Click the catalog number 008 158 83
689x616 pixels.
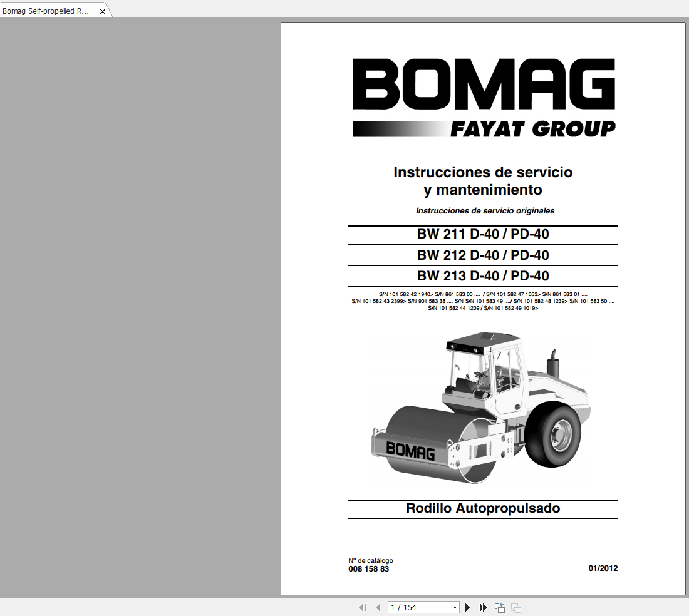(x=369, y=569)
